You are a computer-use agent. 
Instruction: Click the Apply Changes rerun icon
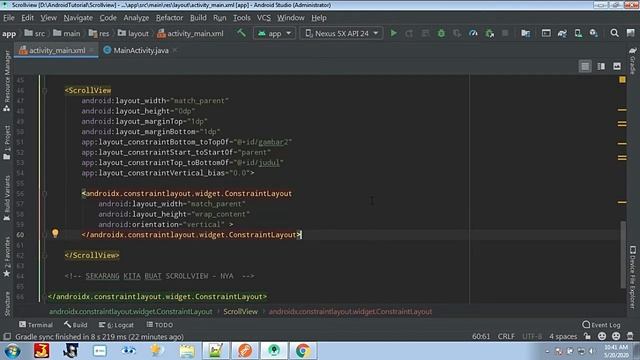[409, 33]
